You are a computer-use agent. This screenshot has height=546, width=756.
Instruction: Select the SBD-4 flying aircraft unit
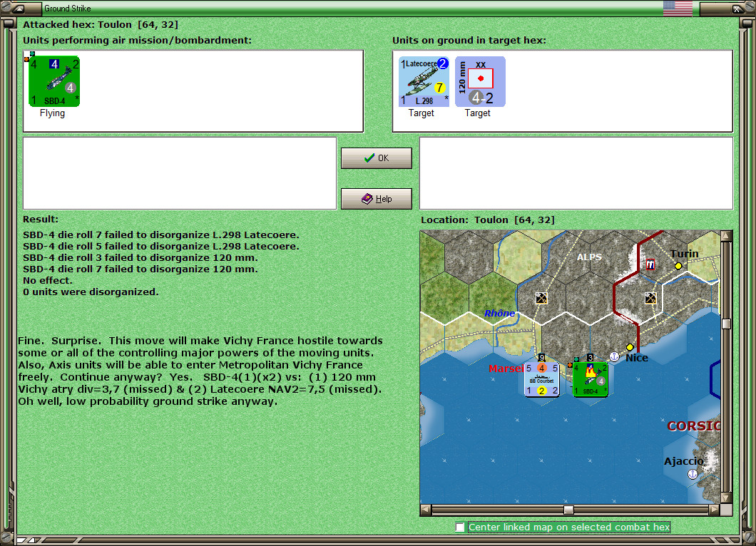[x=54, y=81]
